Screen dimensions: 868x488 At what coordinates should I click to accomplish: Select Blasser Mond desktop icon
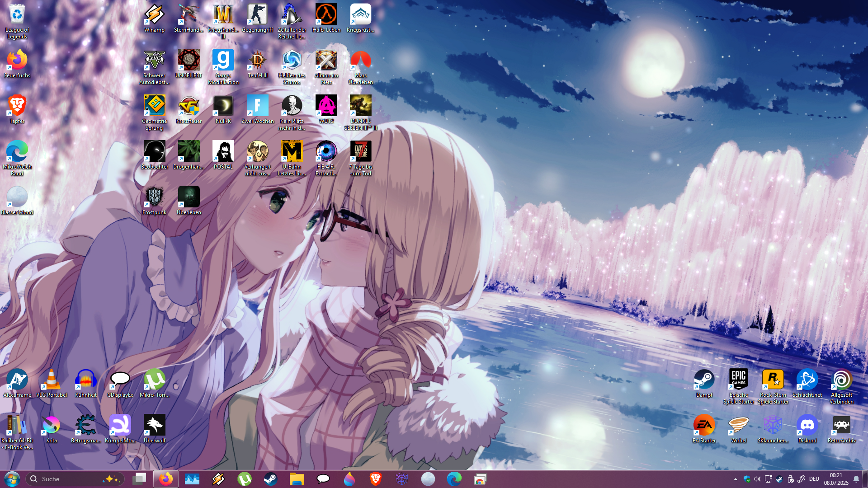click(17, 201)
